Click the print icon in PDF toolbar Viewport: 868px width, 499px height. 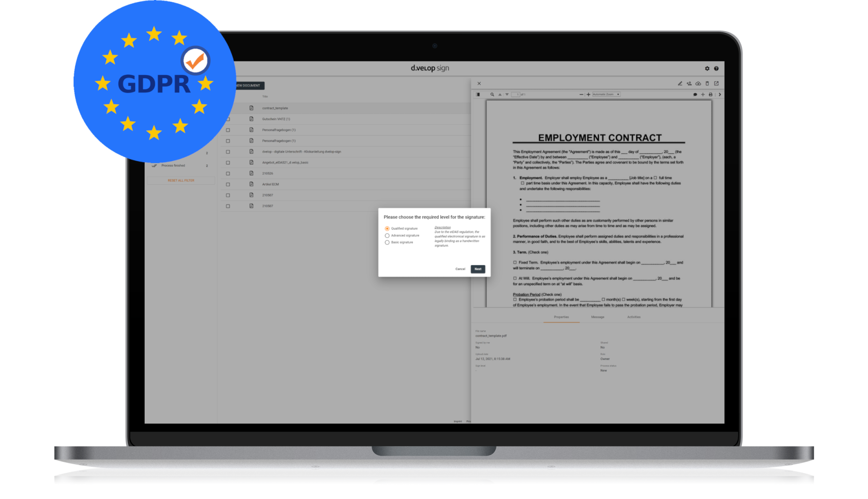click(x=711, y=94)
